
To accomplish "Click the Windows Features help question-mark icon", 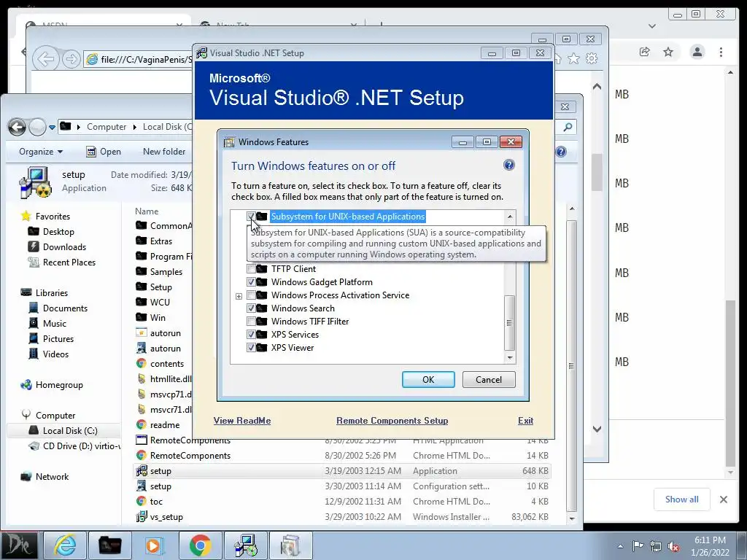I will 508,165.
